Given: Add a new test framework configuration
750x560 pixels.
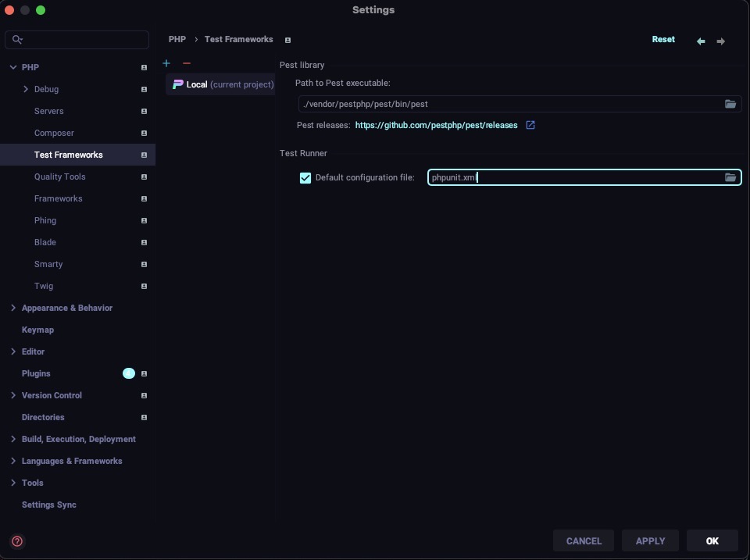Looking at the screenshot, I should click(x=166, y=63).
